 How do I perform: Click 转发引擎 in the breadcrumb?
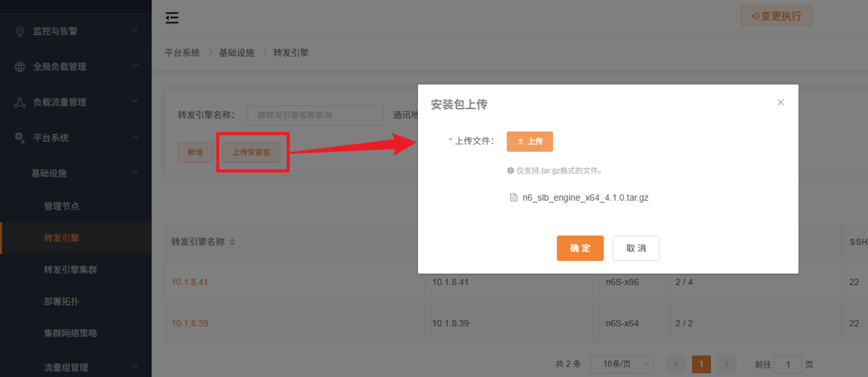(x=291, y=53)
